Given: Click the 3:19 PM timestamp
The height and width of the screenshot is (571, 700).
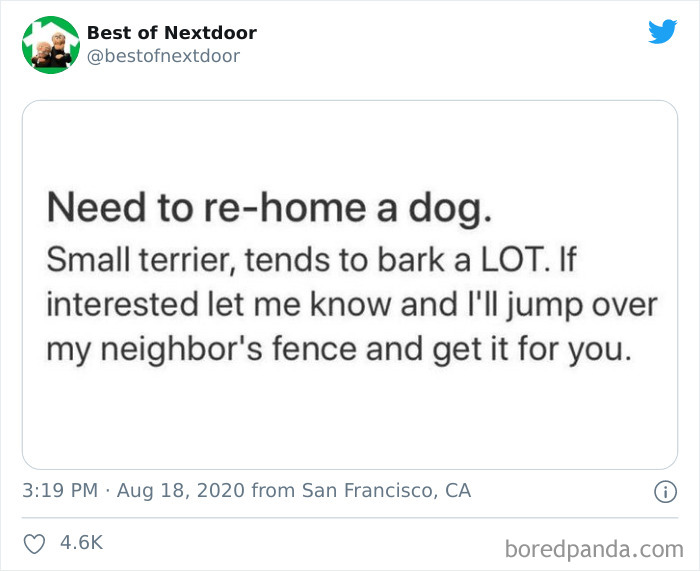Looking at the screenshot, I should (59, 491).
